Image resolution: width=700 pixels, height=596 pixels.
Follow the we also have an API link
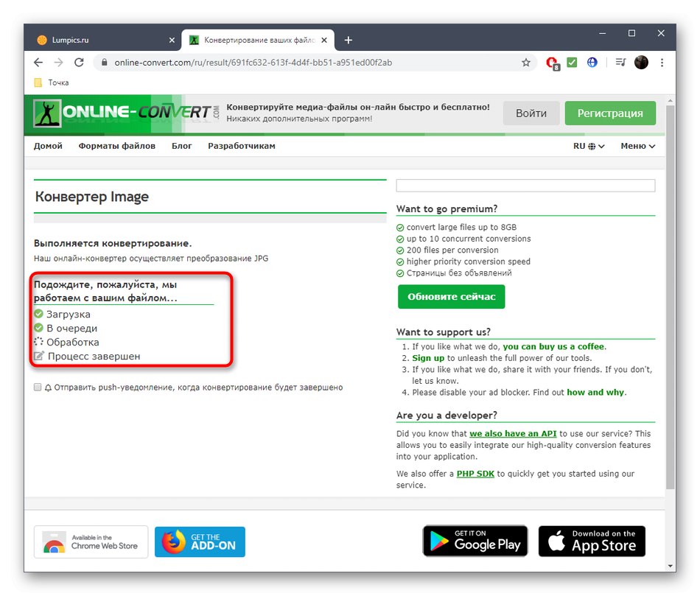click(x=513, y=433)
